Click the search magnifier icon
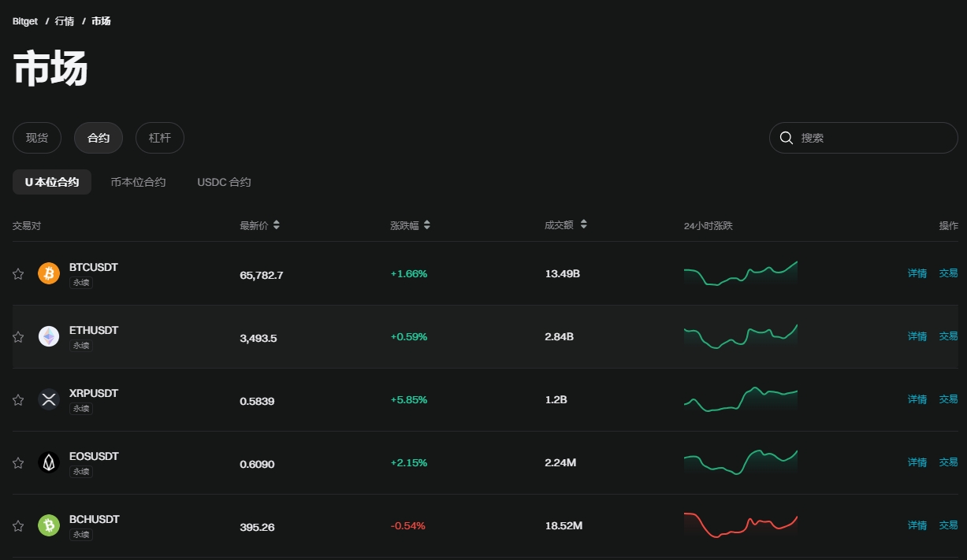 pos(786,138)
